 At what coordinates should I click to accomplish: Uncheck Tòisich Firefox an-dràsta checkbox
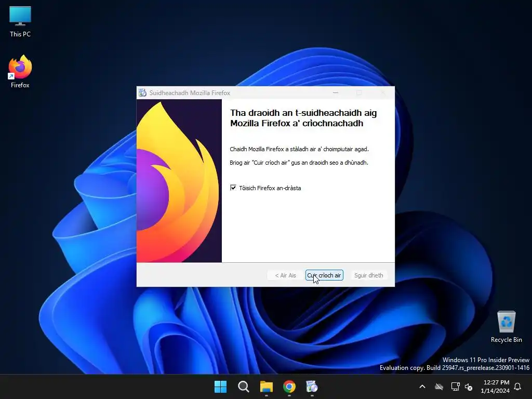[x=233, y=188]
